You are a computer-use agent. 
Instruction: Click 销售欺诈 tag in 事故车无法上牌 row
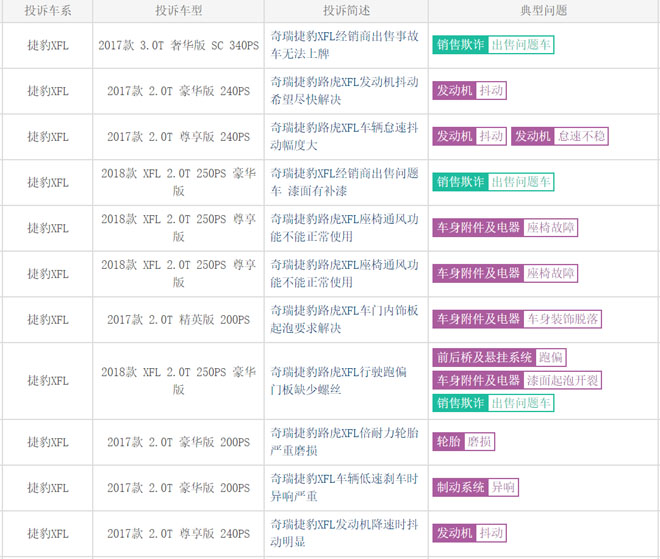(460, 45)
